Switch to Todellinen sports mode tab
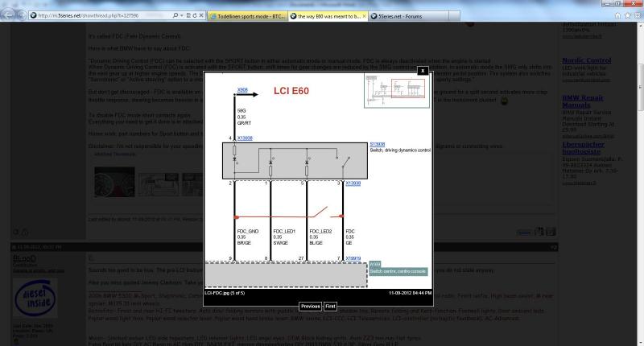The image size is (644, 346). [x=245, y=15]
